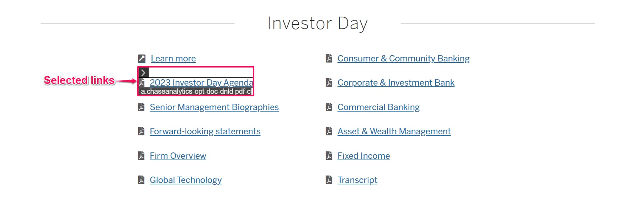Click the PDF icon next to Forward-looking statements
This screenshot has width=644, height=205.
(x=141, y=131)
